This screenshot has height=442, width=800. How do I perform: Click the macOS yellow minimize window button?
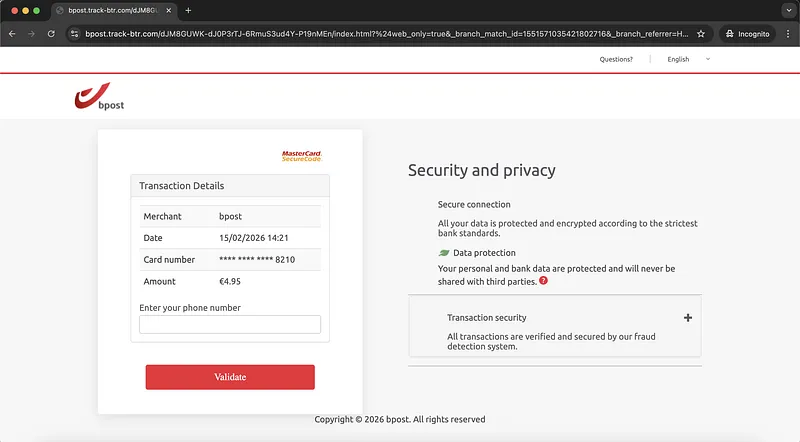[26, 10]
